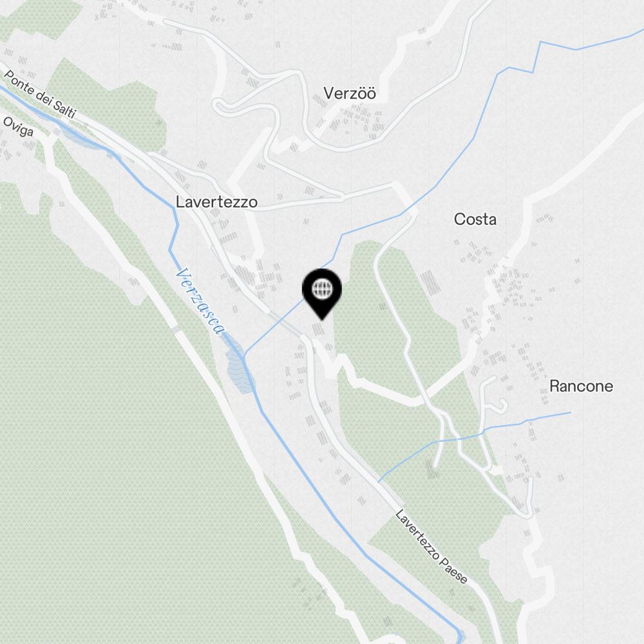The width and height of the screenshot is (644, 644).
Task: Click the Rancone place label
Action: pos(581,386)
